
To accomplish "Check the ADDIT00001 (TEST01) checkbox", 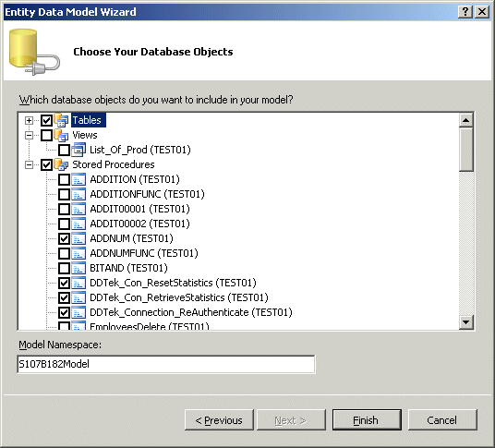I will pos(64,210).
